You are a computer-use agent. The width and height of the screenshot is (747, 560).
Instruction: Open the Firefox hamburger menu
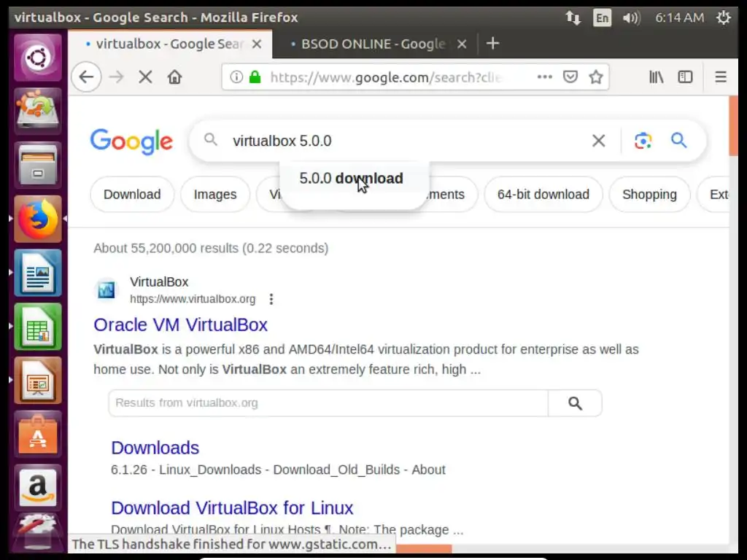point(721,77)
